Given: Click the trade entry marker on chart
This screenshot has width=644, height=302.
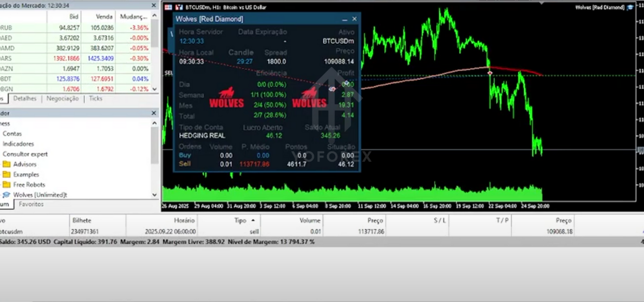Looking at the screenshot, I should click(490, 73).
